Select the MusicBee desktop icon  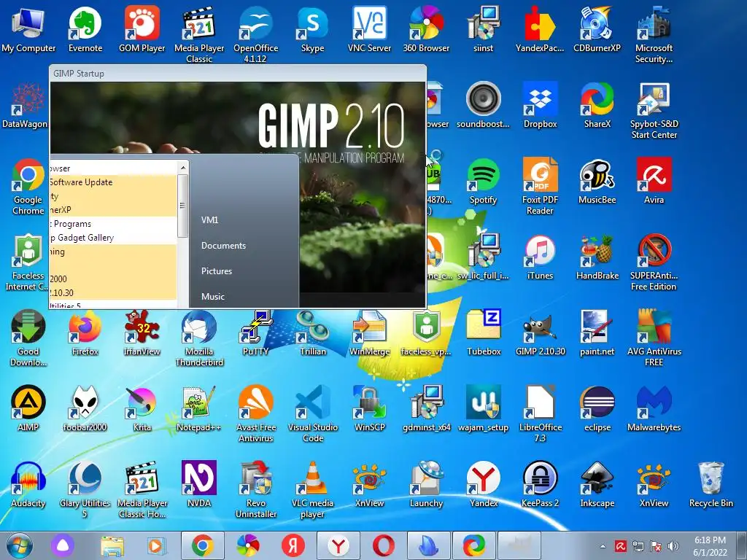tap(597, 181)
